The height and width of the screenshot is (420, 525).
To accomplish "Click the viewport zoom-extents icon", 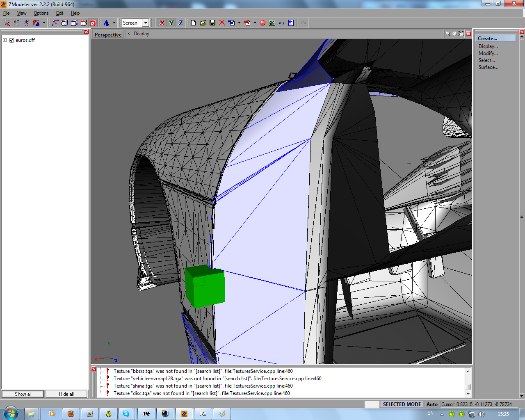I will [x=461, y=34].
